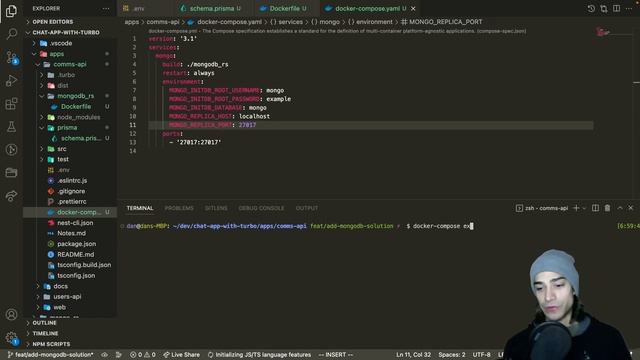Close the terminal panel
The width and height of the screenshot is (640, 360).
click(x=631, y=208)
